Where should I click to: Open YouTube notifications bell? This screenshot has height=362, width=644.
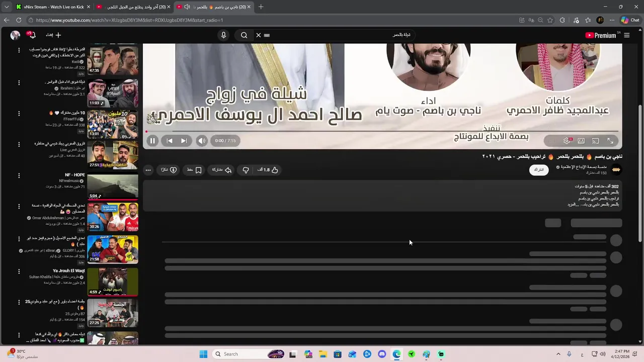pyautogui.click(x=32, y=35)
